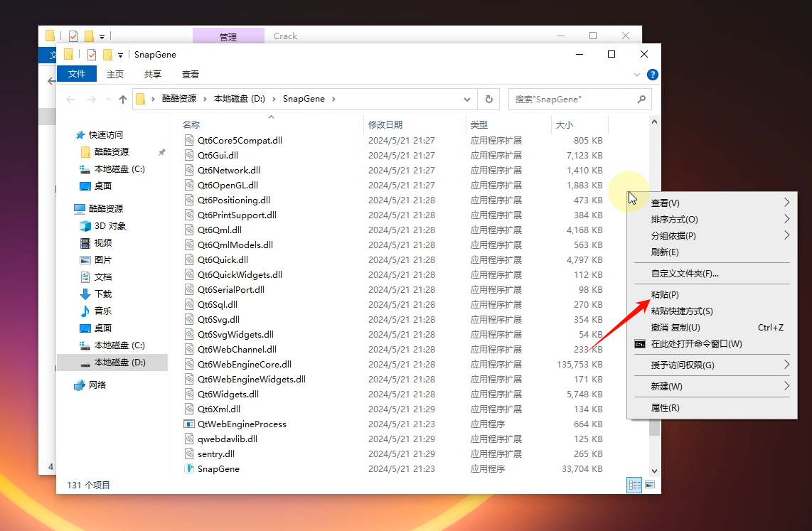Click the 搜索 SnapGene search box
The image size is (812, 531).
click(572, 100)
